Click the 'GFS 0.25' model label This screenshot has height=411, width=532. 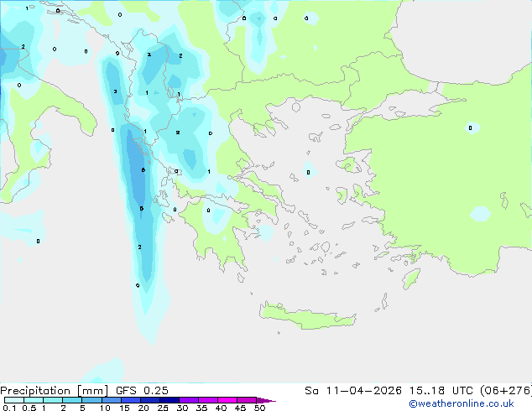coord(142,391)
